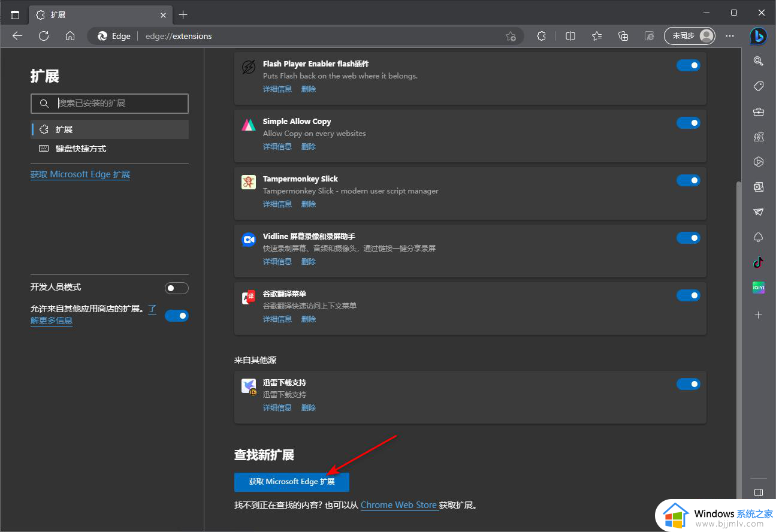This screenshot has width=776, height=532.
Task: Open 详细信息 for Tampermonkey Slick
Action: tap(277, 204)
